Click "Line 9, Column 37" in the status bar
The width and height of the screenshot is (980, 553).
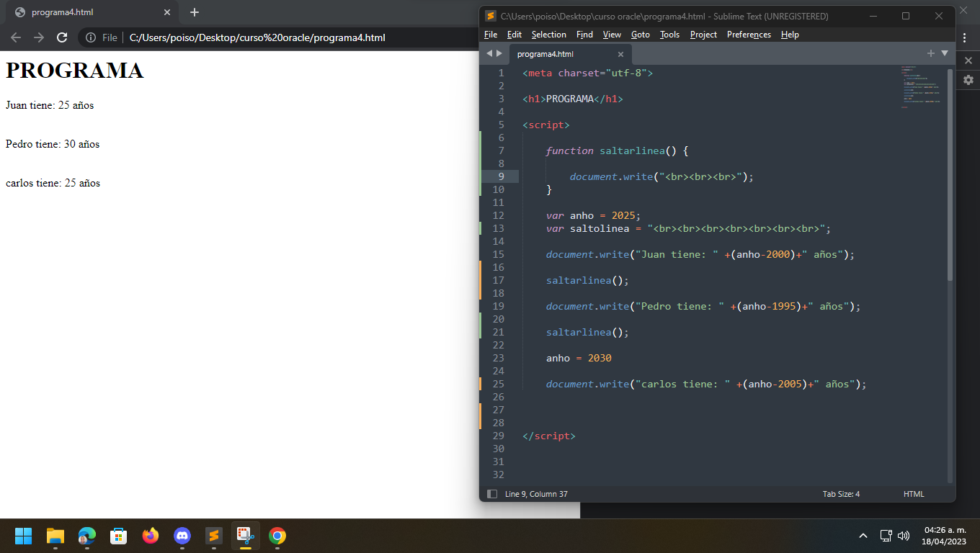(536, 494)
